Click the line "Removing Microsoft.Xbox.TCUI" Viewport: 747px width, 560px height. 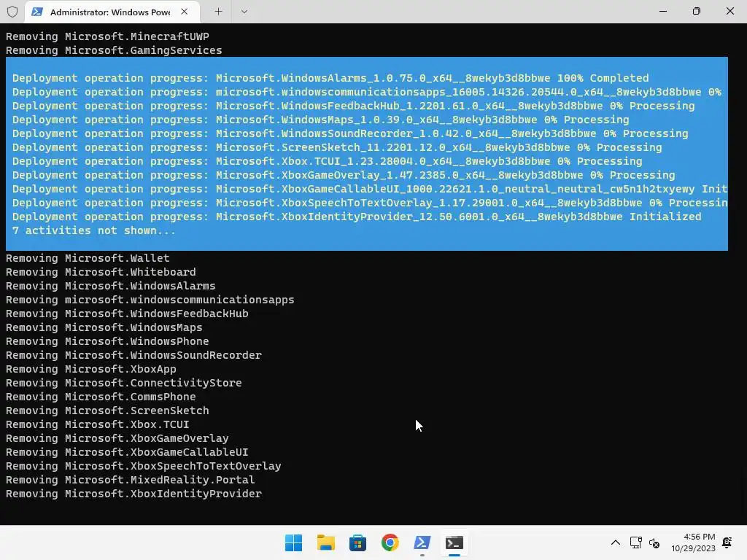tap(98, 424)
